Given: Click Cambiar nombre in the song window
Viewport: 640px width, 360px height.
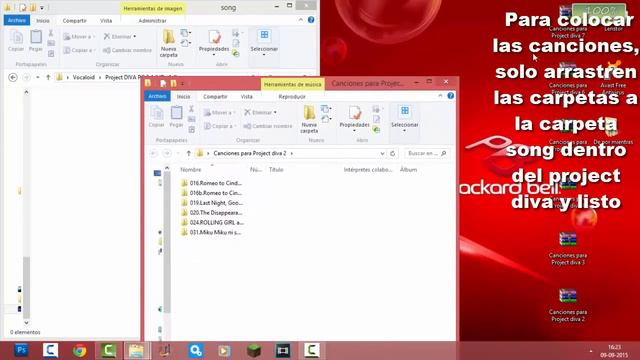Looking at the screenshot, I should [x=127, y=50].
